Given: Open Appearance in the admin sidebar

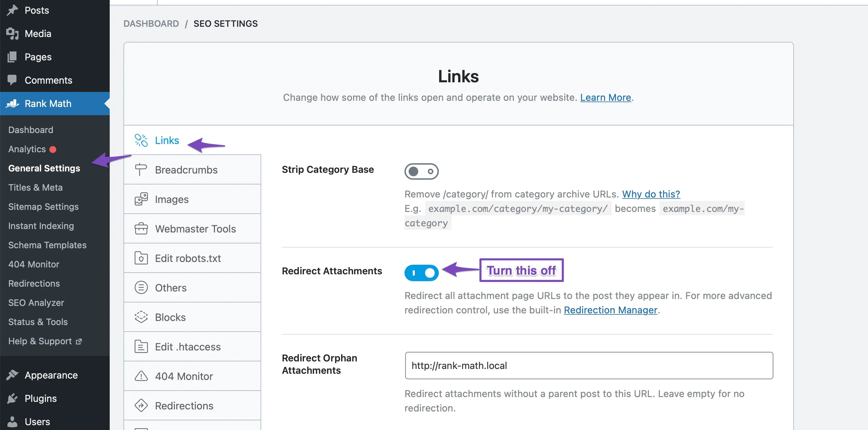Looking at the screenshot, I should 55,375.
